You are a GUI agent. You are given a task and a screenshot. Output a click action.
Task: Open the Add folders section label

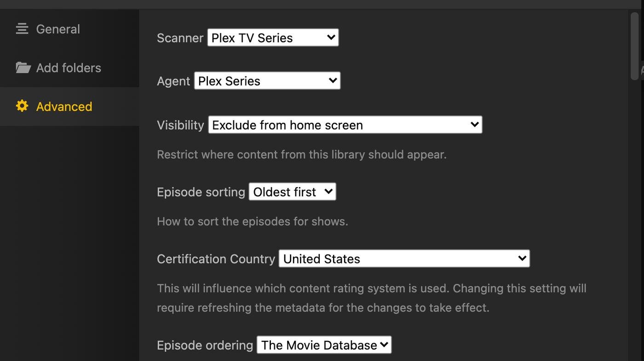point(69,68)
